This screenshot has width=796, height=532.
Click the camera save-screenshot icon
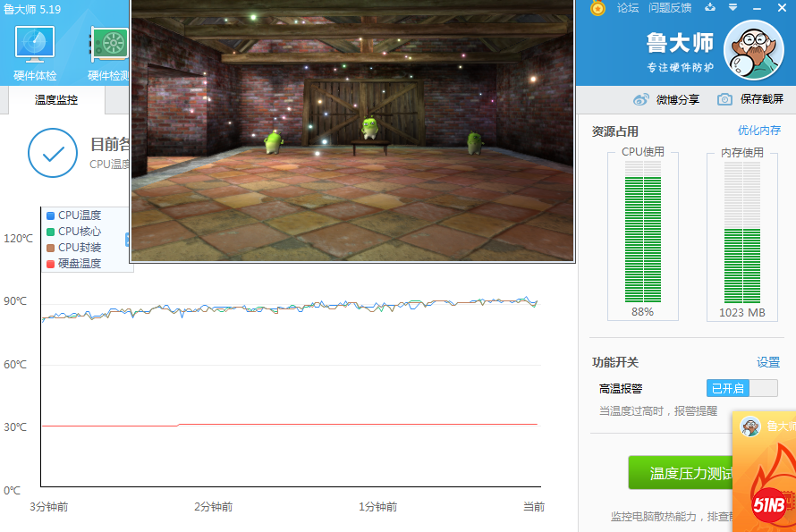click(724, 99)
